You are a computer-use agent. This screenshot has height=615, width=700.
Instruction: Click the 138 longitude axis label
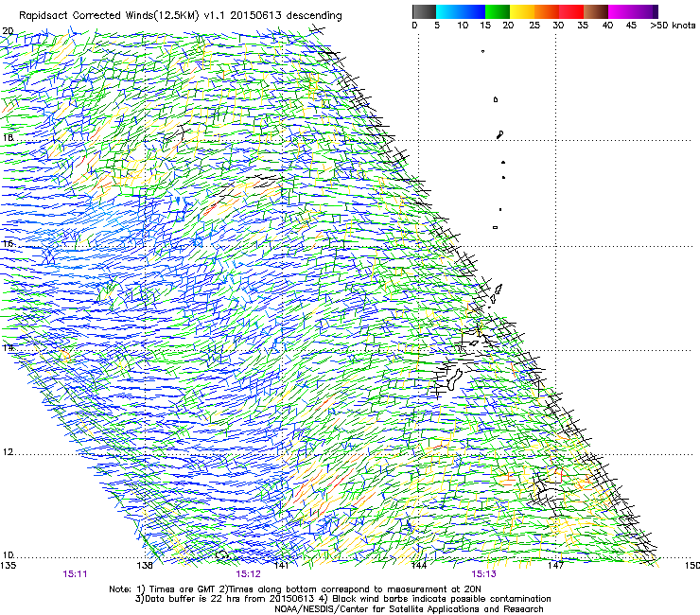pyautogui.click(x=145, y=566)
